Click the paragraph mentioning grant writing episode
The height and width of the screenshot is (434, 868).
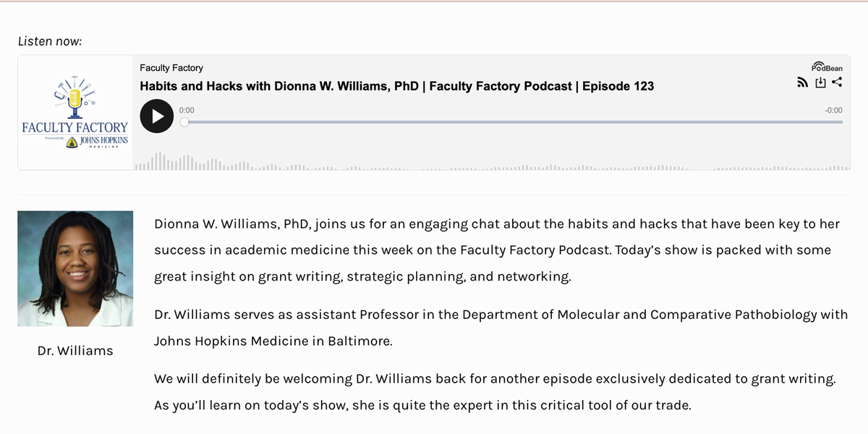click(495, 392)
